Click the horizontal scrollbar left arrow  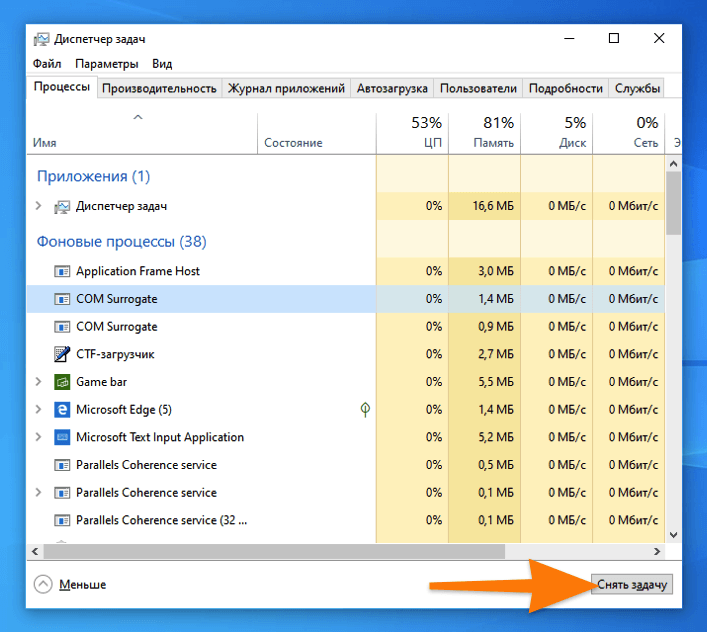pos(35,551)
